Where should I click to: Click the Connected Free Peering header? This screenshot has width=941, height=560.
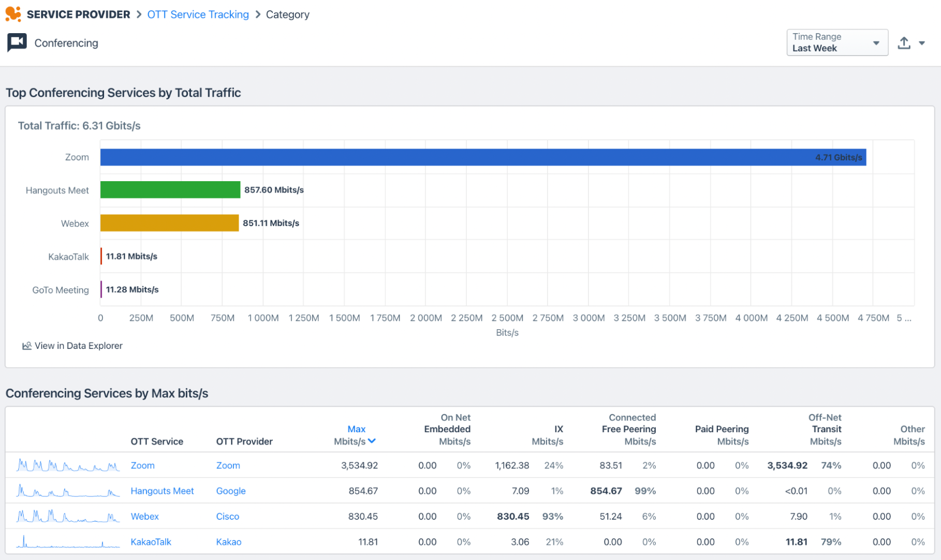629,429
